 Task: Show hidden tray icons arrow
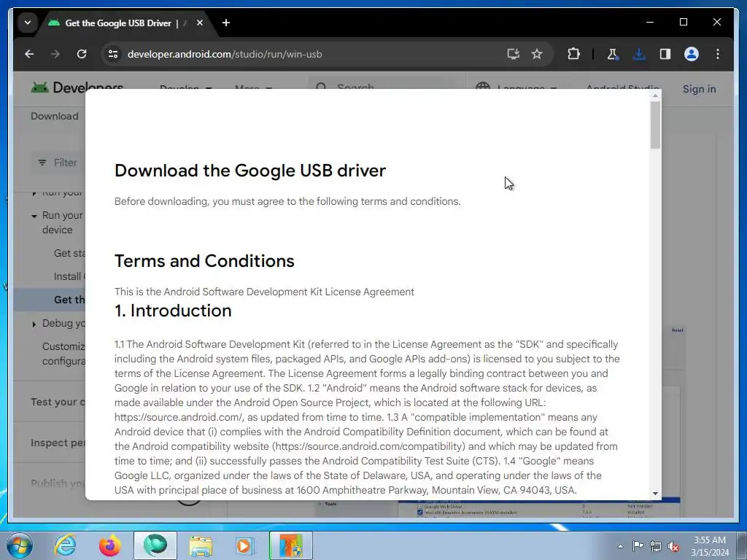click(x=620, y=546)
